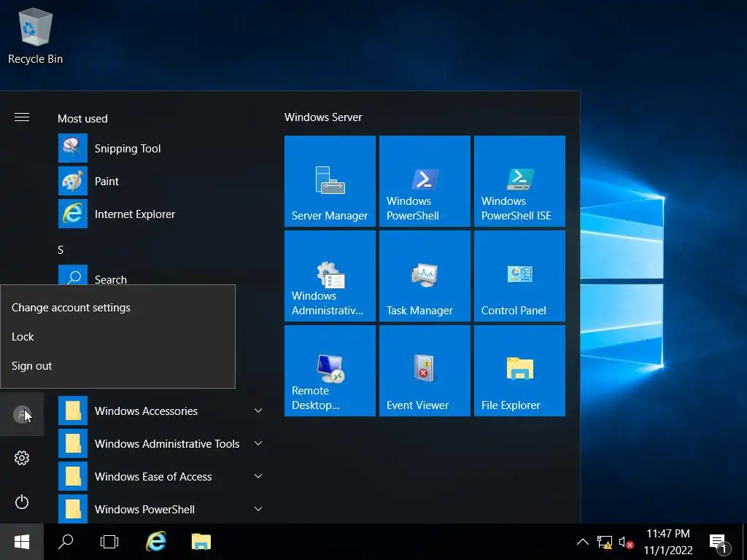Open Windows Ease of Access folder entry
747x560 pixels.
(160, 476)
